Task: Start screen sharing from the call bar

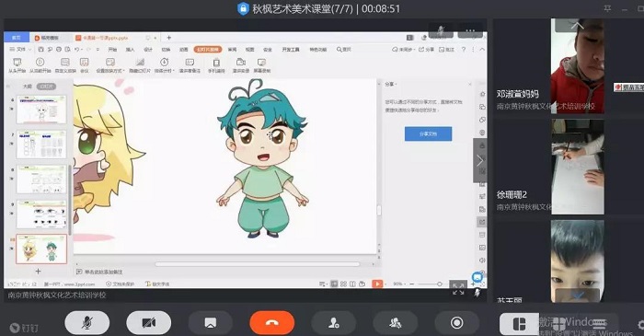Action: 211,323
